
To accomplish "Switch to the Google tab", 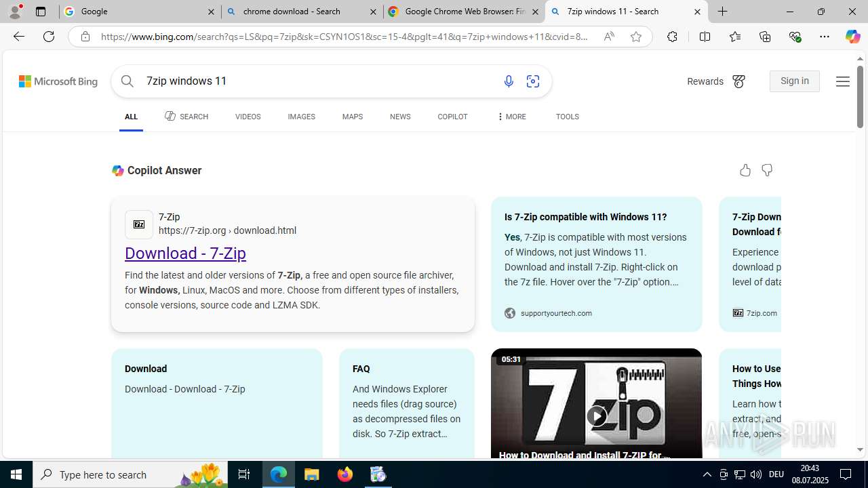I will [140, 12].
